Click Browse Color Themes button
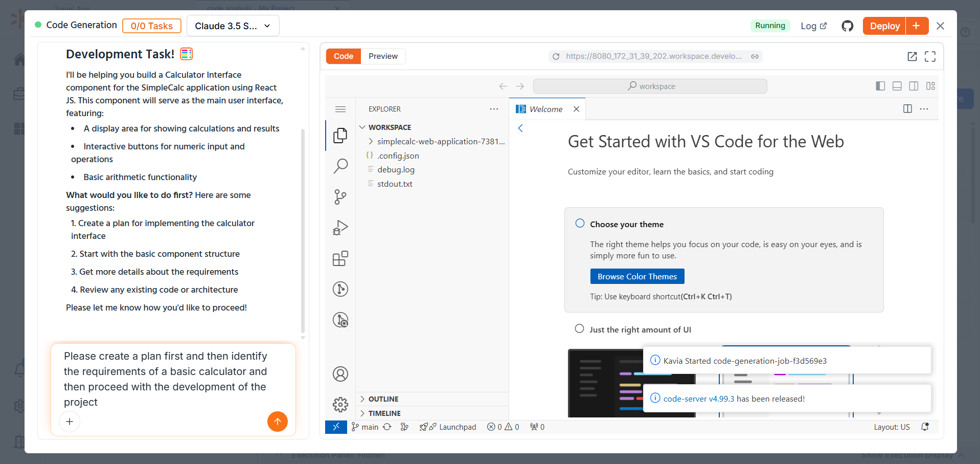The width and height of the screenshot is (980, 464). tap(637, 276)
